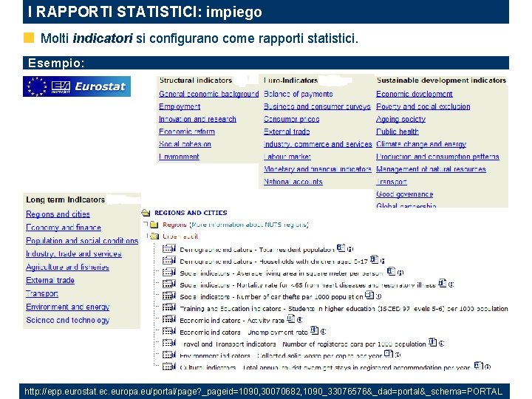Open Poverty and social exclusion link
Image resolution: width=532 pixels, height=399 pixels.
click(423, 106)
